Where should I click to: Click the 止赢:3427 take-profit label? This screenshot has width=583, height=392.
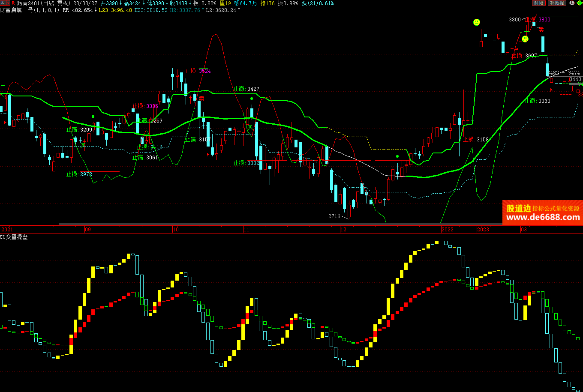(x=246, y=89)
